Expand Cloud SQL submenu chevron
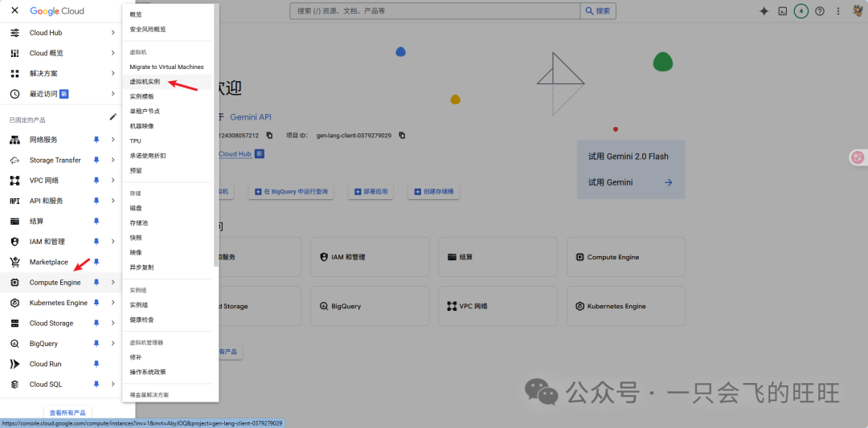Image resolution: width=868 pixels, height=428 pixels. [113, 385]
